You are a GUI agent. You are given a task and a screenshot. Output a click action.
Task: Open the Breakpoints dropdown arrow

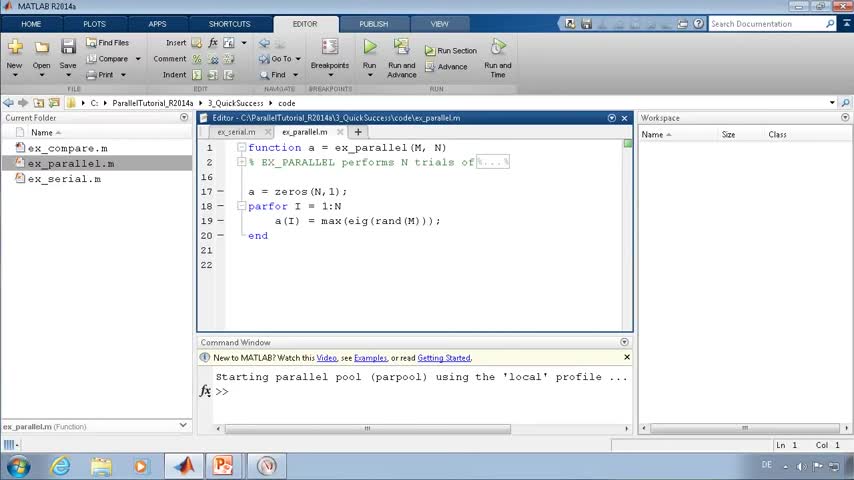pos(330,75)
